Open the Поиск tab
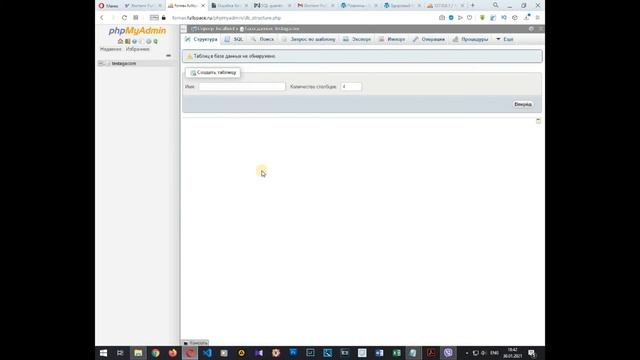Image resolution: width=640 pixels, height=360 pixels. pos(262,39)
